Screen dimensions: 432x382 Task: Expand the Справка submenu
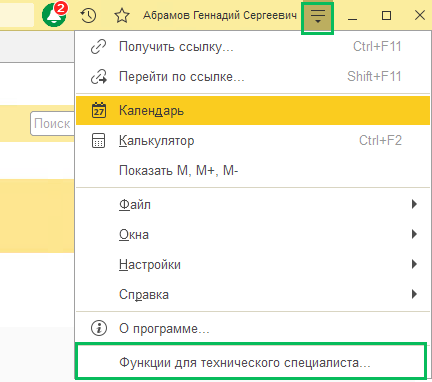(x=253, y=294)
